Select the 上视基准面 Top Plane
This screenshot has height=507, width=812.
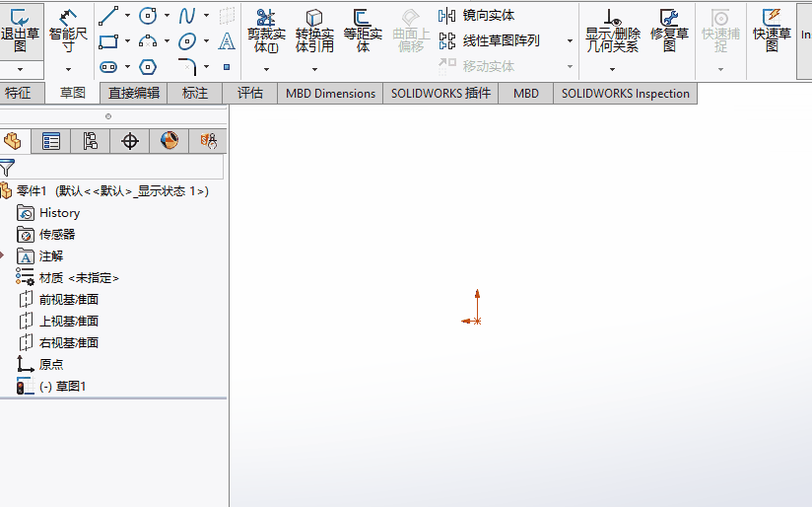[x=58, y=322]
